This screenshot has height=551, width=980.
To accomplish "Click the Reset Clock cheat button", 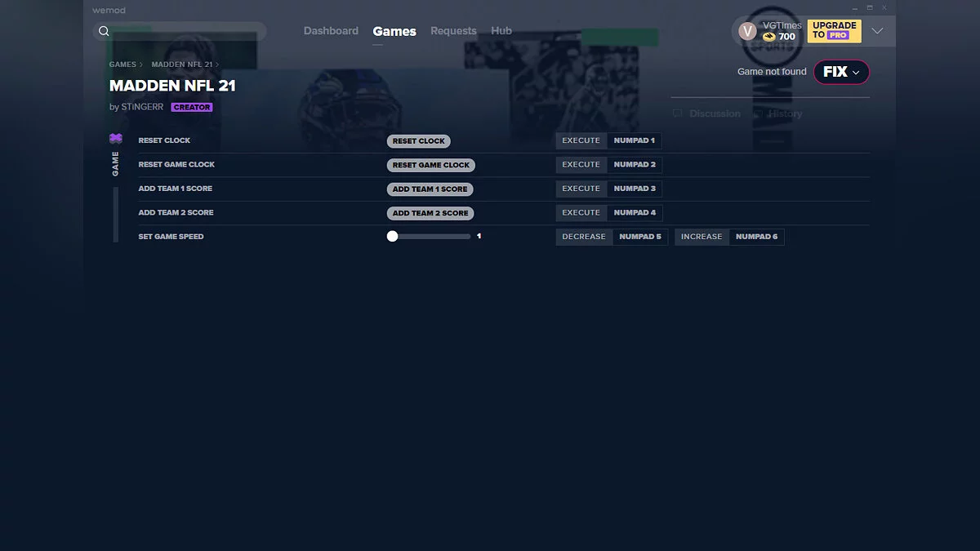I will click(x=419, y=141).
